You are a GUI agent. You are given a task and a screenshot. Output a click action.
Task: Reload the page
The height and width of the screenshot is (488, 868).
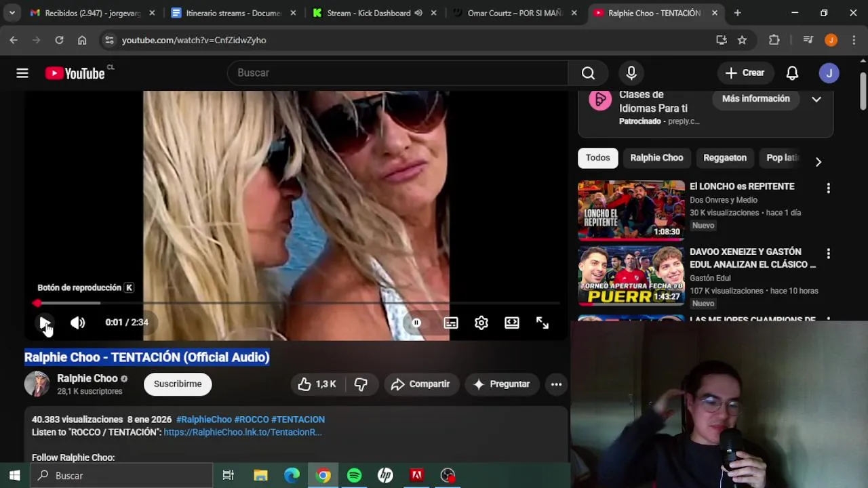pos(59,40)
